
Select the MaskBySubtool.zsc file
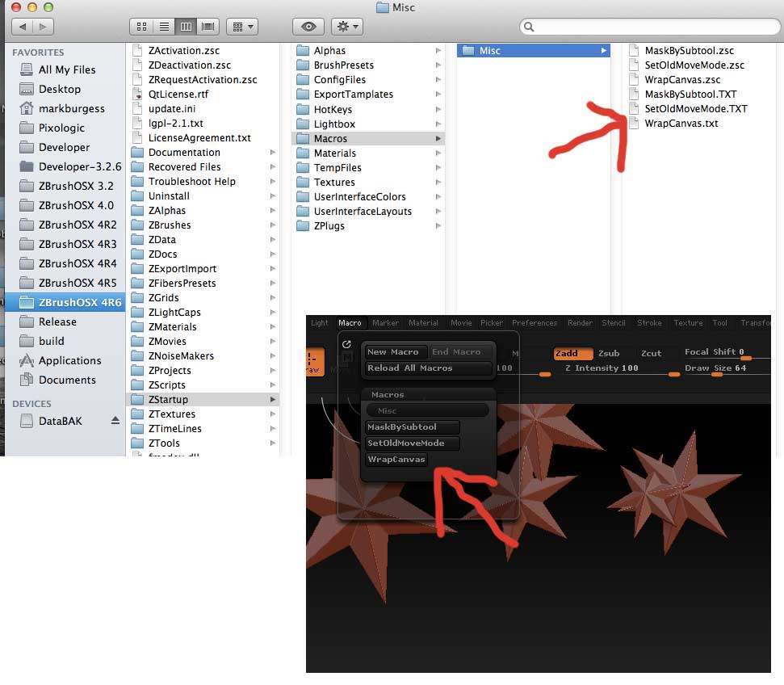(x=689, y=51)
